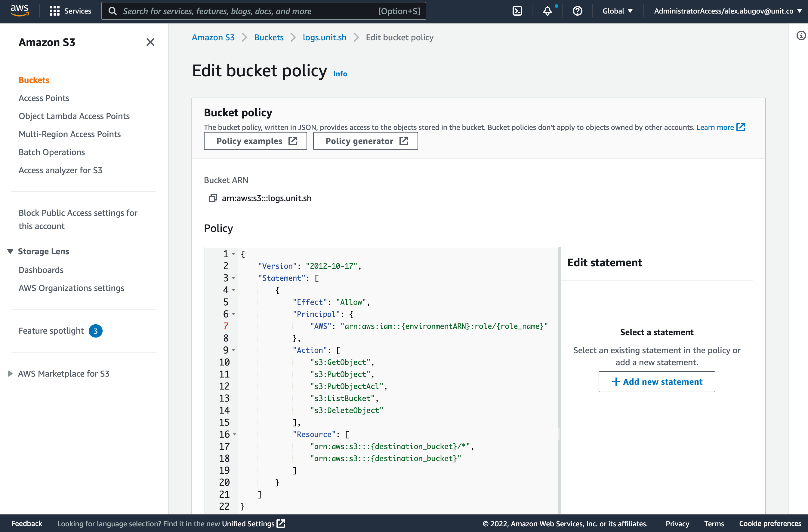The height and width of the screenshot is (532, 808).
Task: Open Access analyzer for S3
Action: click(60, 170)
